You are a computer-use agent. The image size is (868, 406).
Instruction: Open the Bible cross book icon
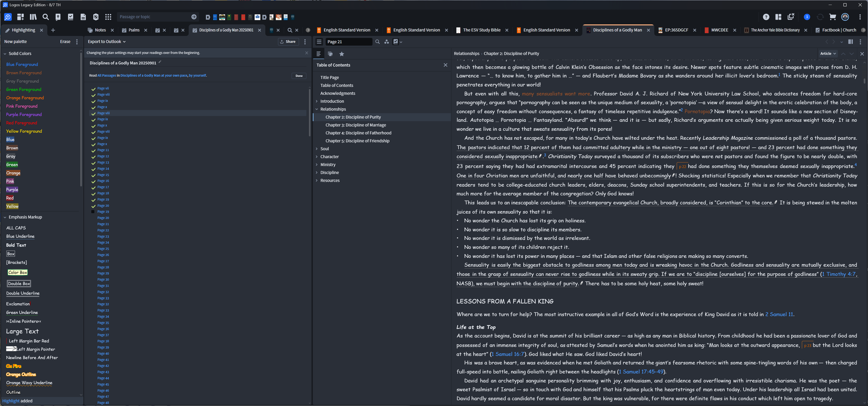[58, 17]
